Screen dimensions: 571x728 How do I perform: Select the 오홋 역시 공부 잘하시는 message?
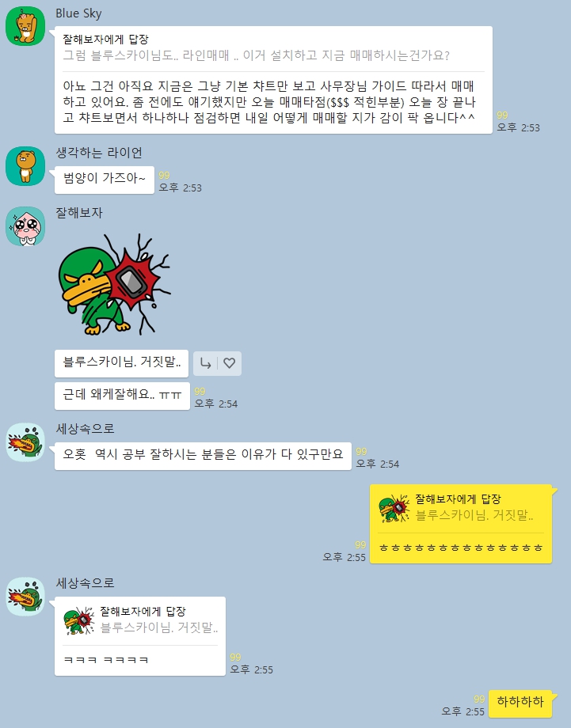203,456
